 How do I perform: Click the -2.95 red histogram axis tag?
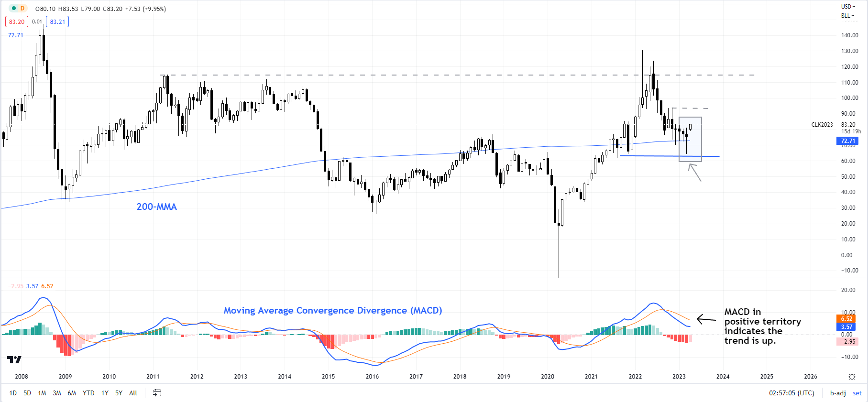click(x=847, y=342)
